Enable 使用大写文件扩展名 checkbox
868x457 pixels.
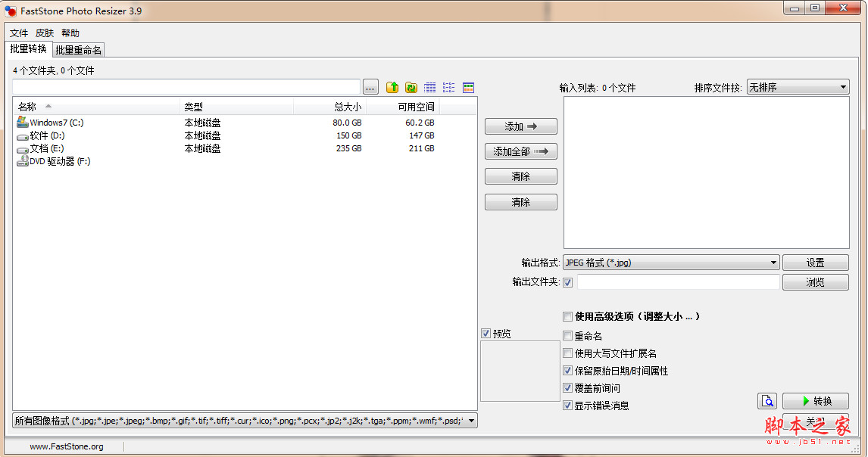pyautogui.click(x=568, y=353)
